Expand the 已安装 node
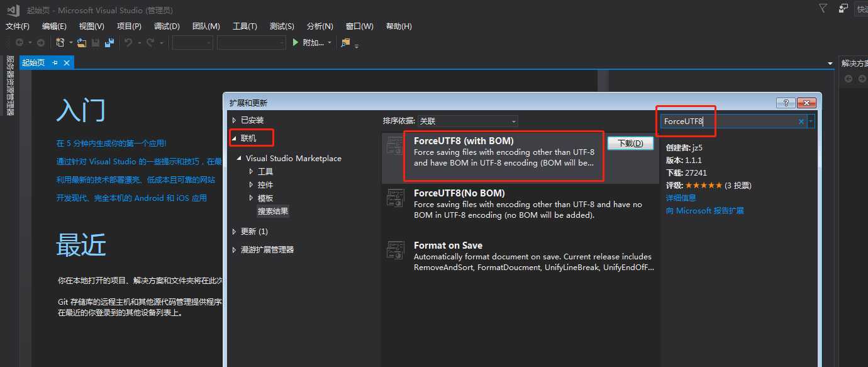Image resolution: width=868 pixels, height=367 pixels. pos(235,120)
